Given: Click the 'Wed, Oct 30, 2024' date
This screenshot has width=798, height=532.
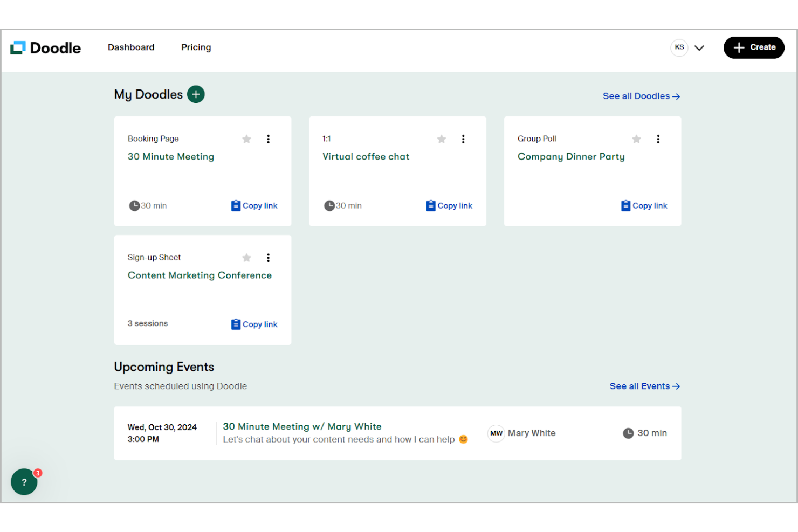Looking at the screenshot, I should 162,427.
